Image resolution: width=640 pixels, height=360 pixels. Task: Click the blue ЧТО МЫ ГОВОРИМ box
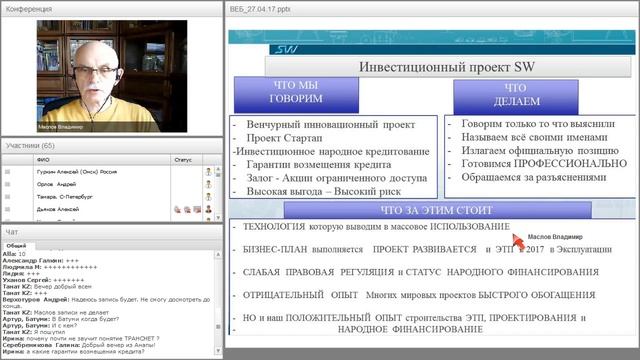point(296,95)
